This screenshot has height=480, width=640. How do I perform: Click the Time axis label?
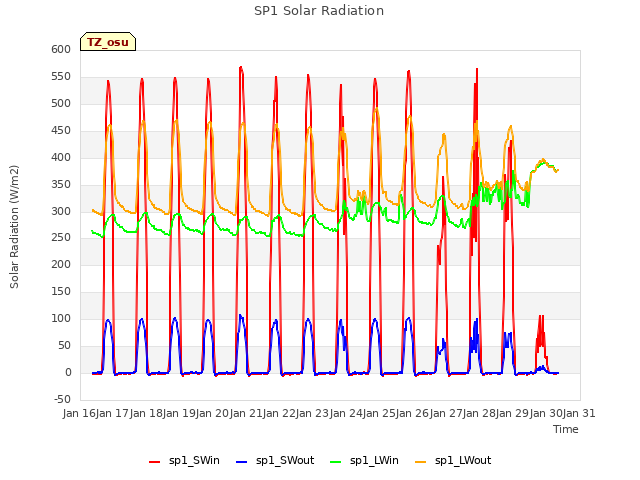(566, 429)
